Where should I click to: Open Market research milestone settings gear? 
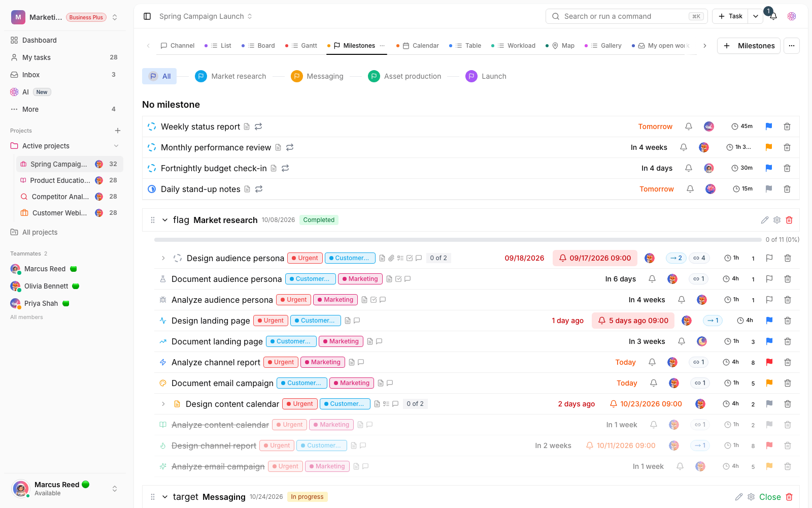777,220
